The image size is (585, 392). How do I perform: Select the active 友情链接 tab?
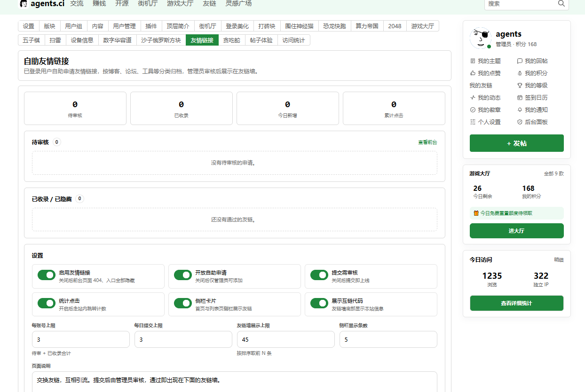pyautogui.click(x=202, y=40)
